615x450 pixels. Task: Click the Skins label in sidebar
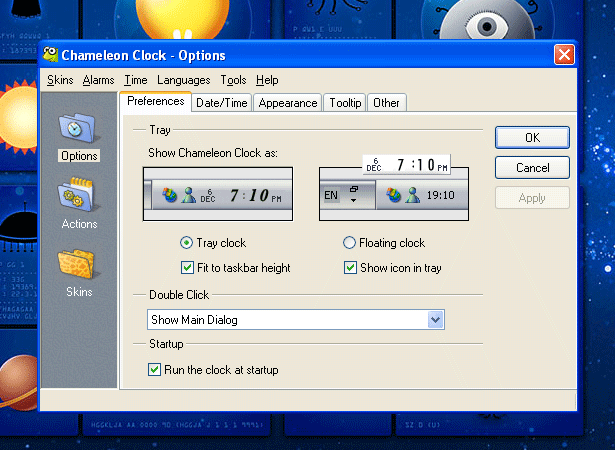[x=79, y=291]
